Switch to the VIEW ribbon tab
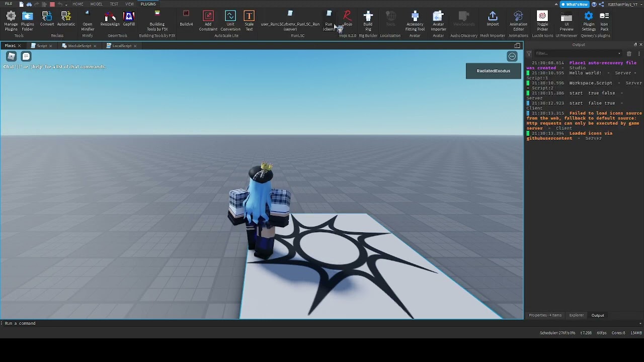644x362 pixels. coord(129,4)
